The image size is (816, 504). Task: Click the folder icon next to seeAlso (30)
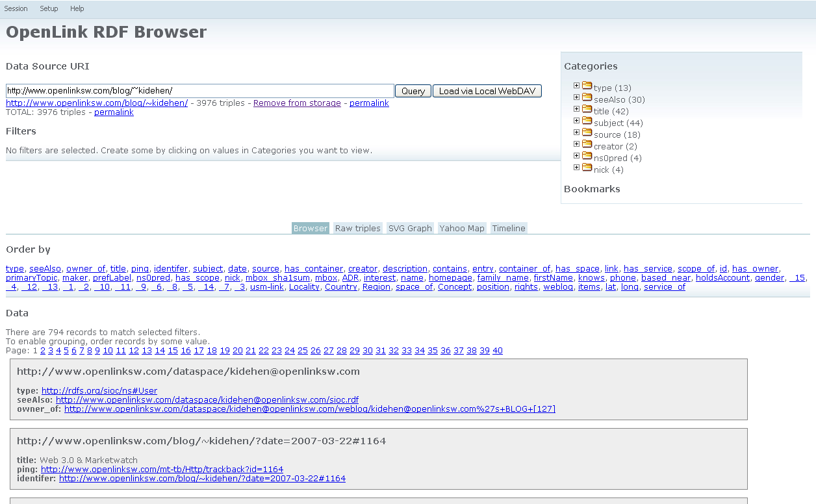pyautogui.click(x=587, y=97)
